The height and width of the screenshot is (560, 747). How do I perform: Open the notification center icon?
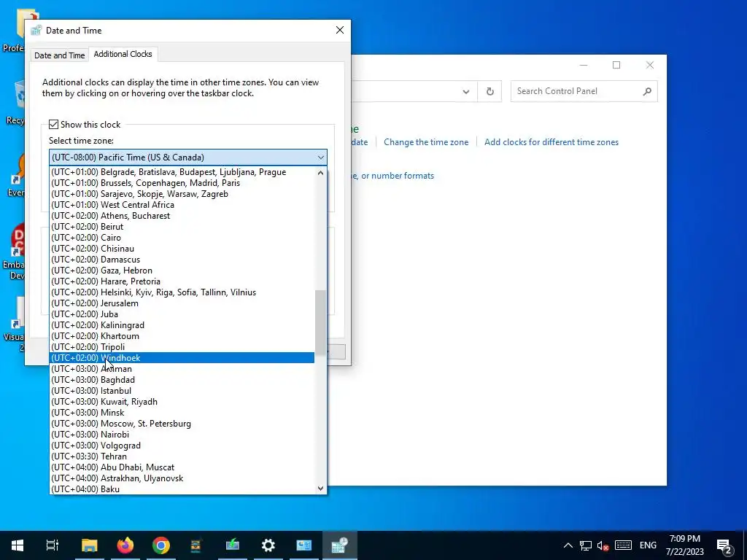[x=724, y=547]
